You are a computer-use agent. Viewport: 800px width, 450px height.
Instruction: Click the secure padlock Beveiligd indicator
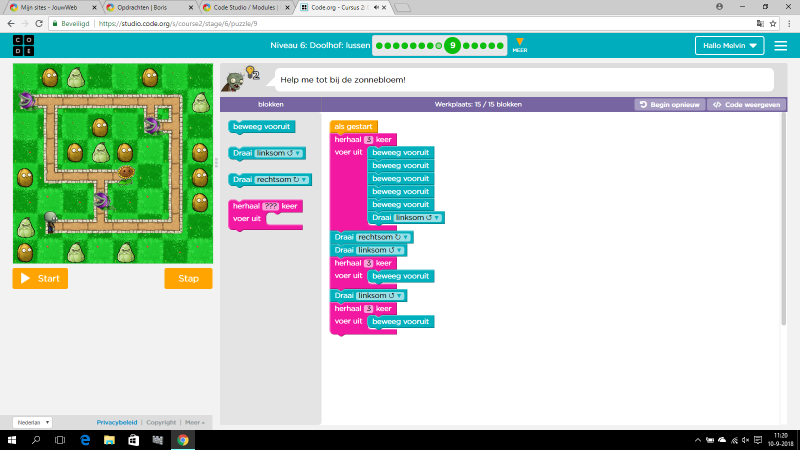pos(71,23)
